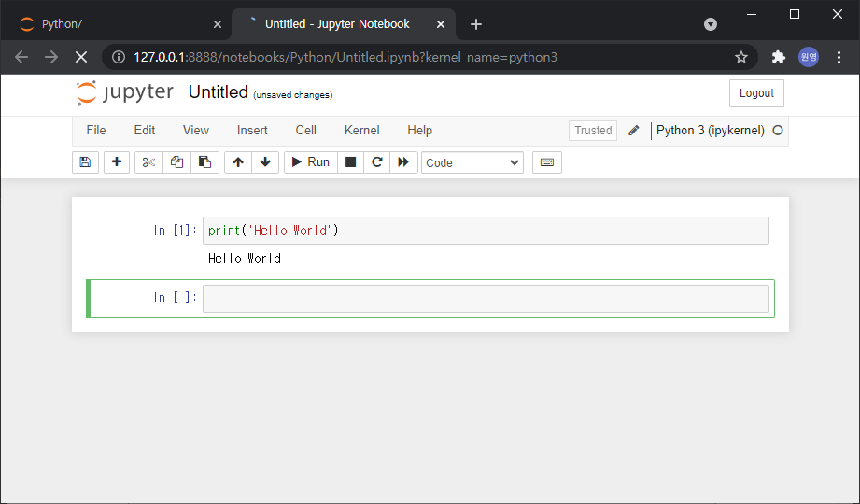
Task: Select the In [1] cell prompt
Action: point(175,231)
